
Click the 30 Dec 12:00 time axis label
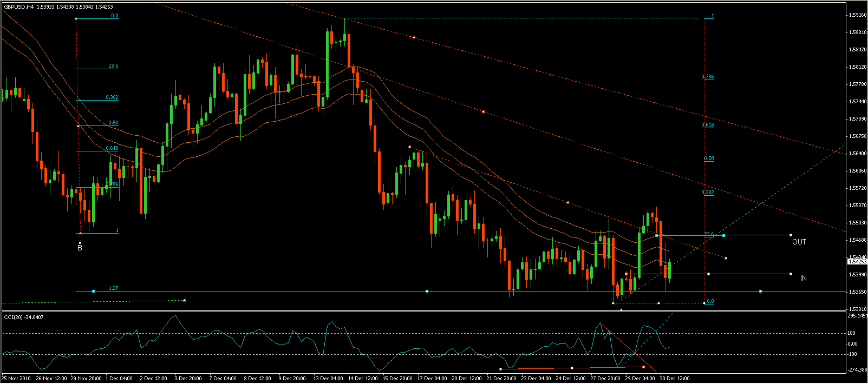(674, 379)
